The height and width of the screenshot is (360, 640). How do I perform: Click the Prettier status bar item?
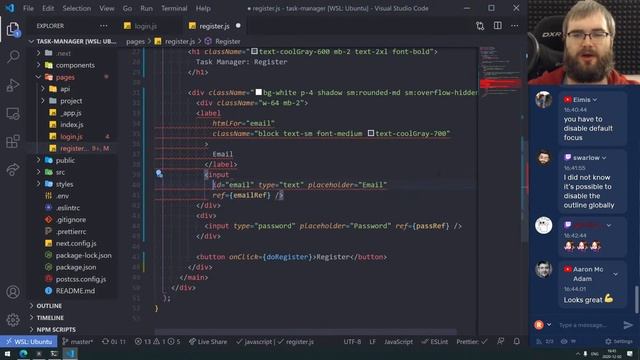tap(472, 342)
